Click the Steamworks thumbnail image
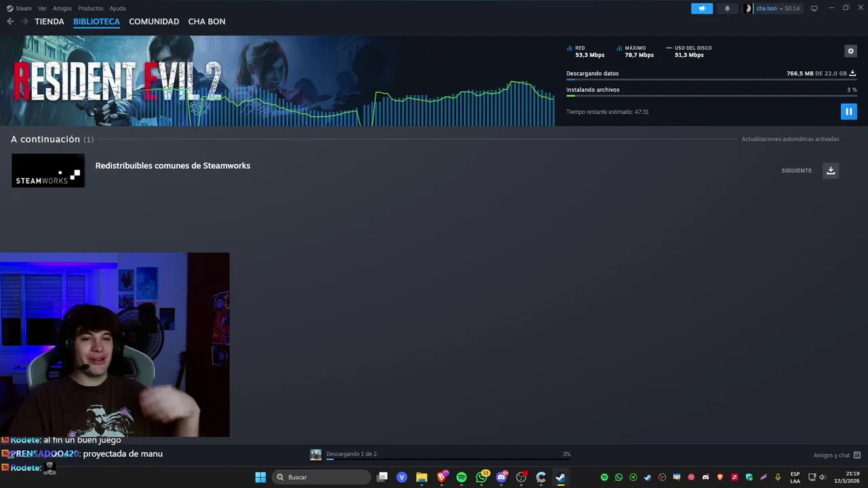This screenshot has height=488, width=868. 48,170
